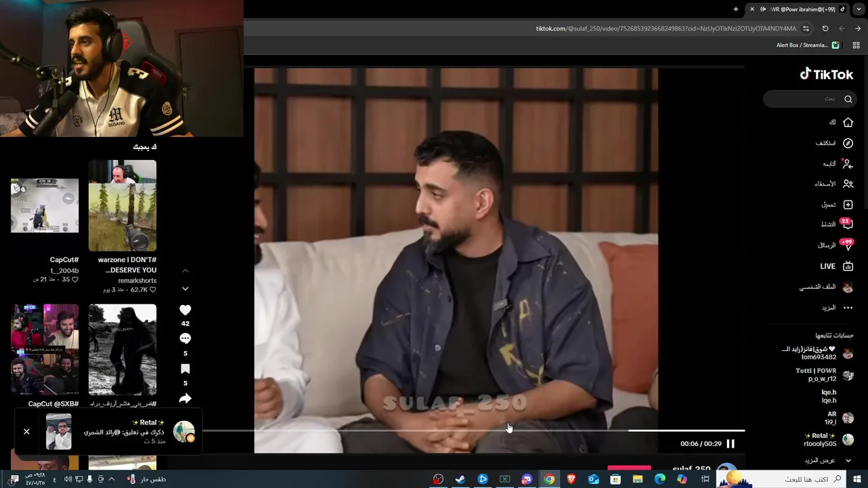Open Alert Box / Streamlabs bookmark
Image resolution: width=868 pixels, height=488 pixels.
click(x=808, y=45)
